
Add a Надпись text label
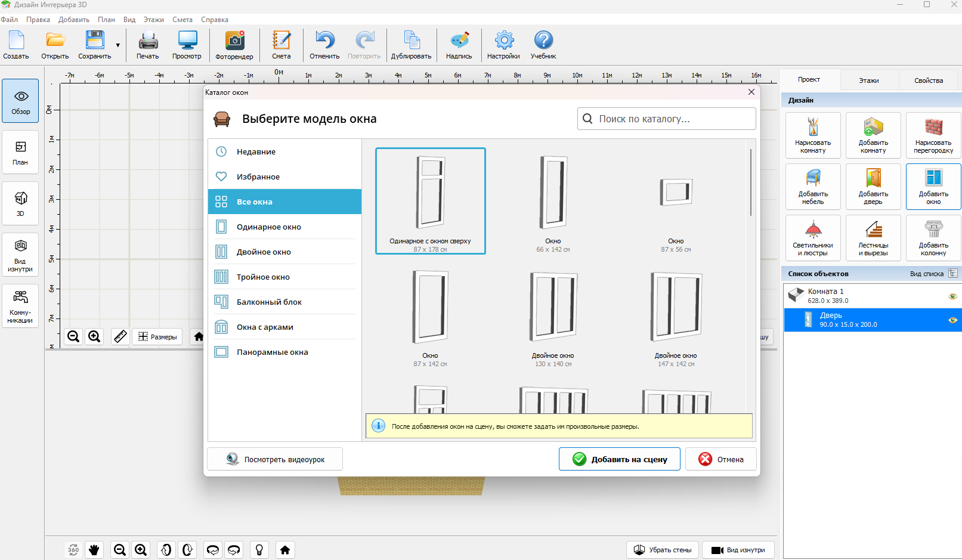[459, 45]
